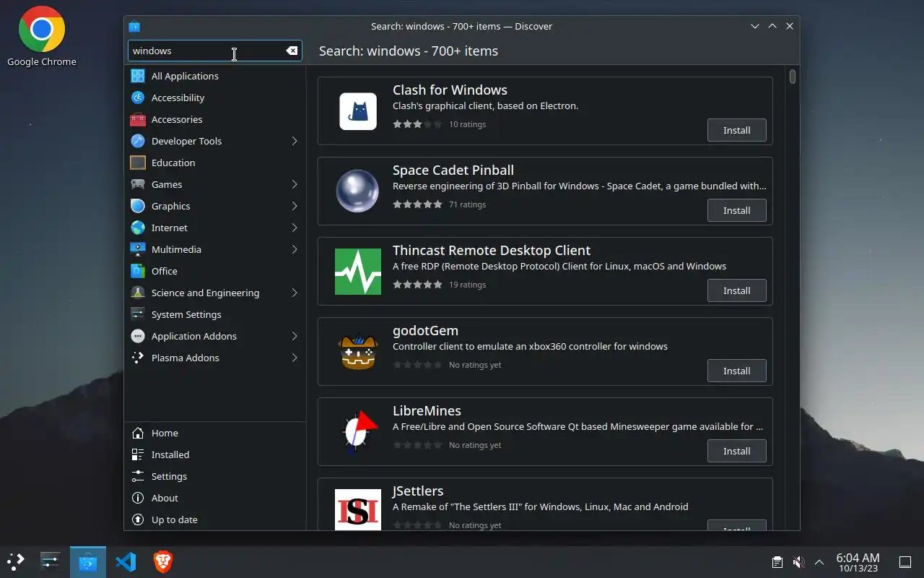Expand the Plasma Addons arrow
The height and width of the screenshot is (578, 924).
(x=295, y=358)
